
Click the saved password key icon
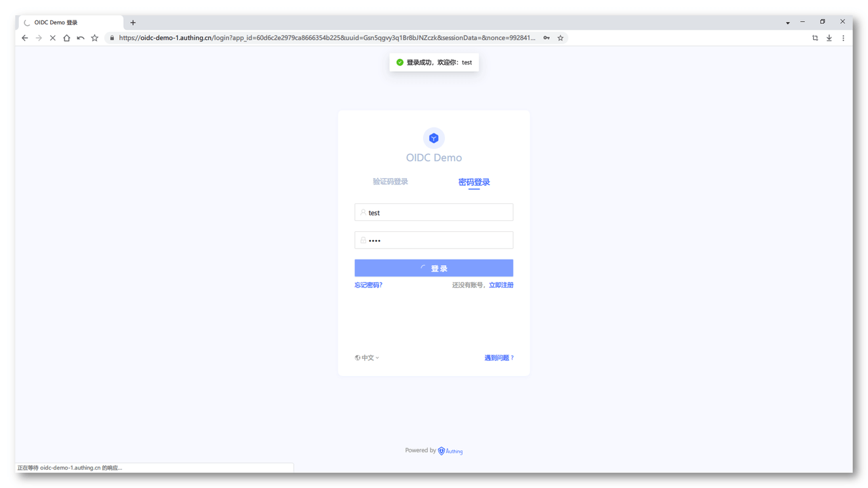pyautogui.click(x=547, y=38)
